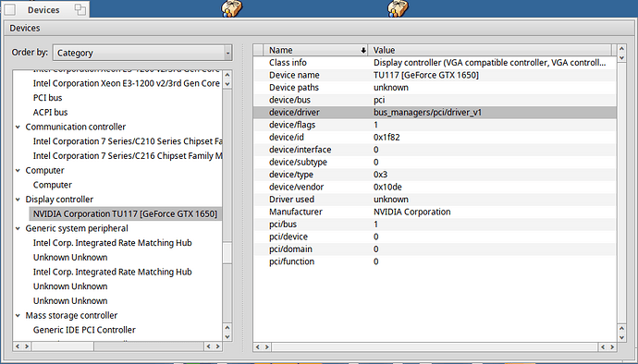Sort by the Value column header
The image size is (638, 364).
coord(489,50)
